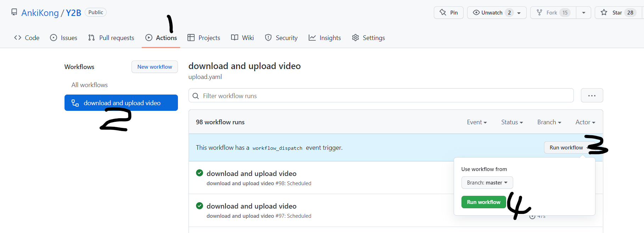Click the Insights graph icon
This screenshot has height=233, width=644.
click(312, 38)
